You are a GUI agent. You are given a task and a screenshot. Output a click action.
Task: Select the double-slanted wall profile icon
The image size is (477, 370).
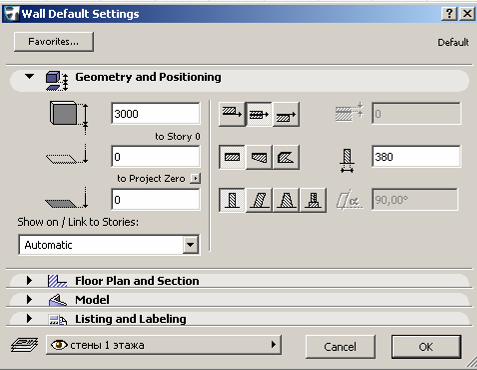[286, 200]
